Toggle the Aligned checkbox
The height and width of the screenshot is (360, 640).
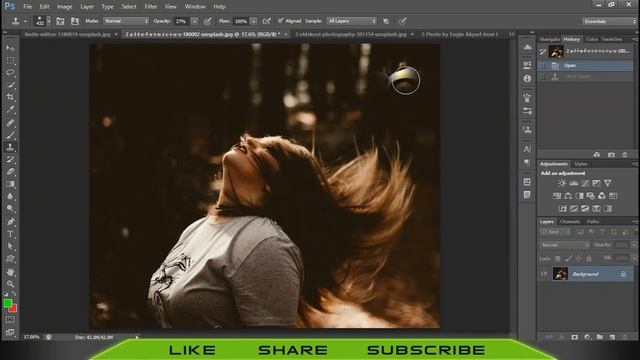[x=280, y=21]
